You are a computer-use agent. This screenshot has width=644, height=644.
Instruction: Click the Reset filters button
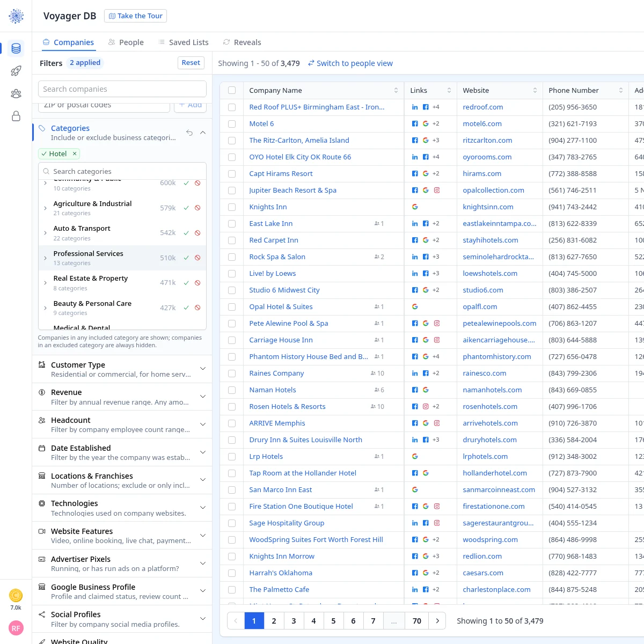(191, 63)
